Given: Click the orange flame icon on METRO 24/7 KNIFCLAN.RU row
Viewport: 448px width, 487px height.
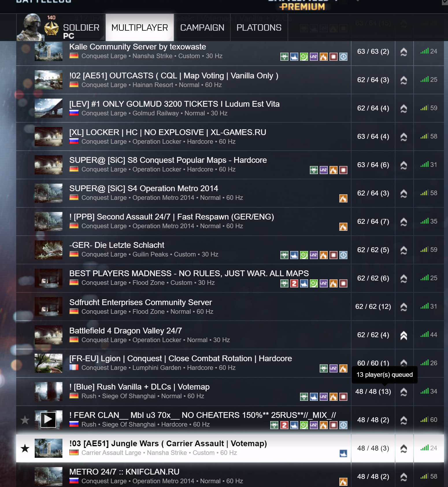Looking at the screenshot, I should [343, 482].
